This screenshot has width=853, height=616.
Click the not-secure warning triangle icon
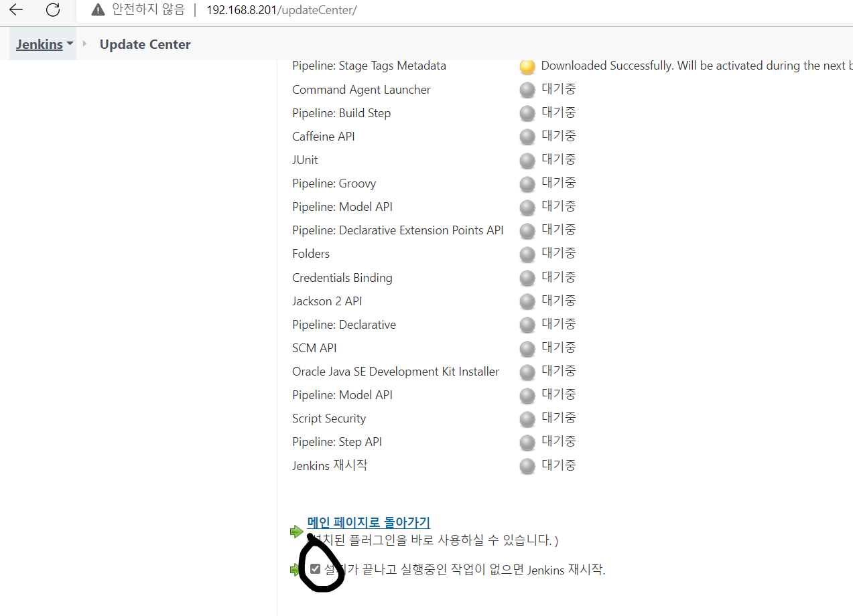[99, 10]
